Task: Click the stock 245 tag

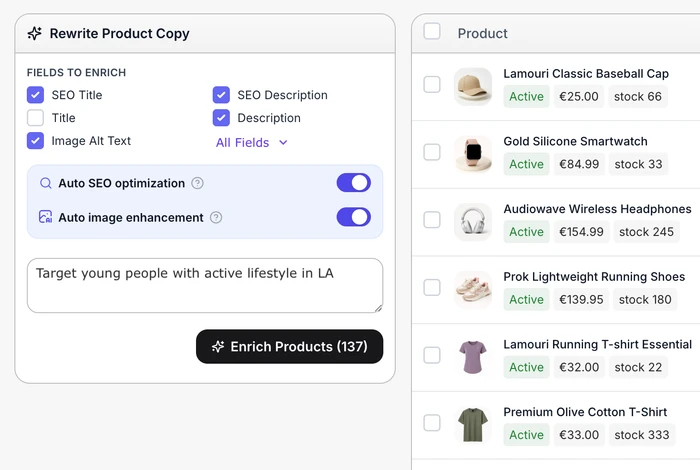Action: click(646, 232)
